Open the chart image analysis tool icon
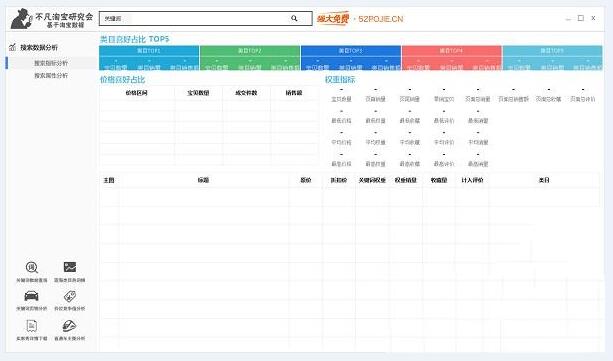613x361 pixels. [x=70, y=267]
